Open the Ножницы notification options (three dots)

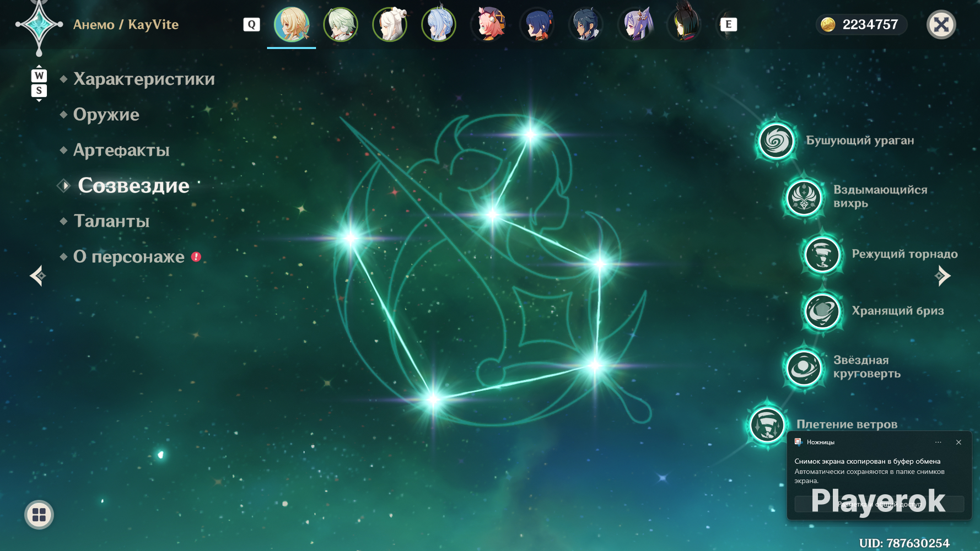(x=938, y=442)
